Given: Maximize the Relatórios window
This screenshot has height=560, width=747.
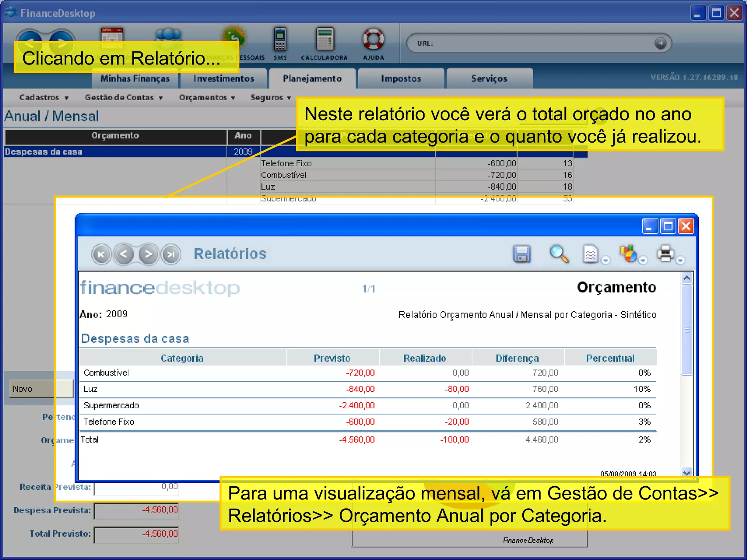Looking at the screenshot, I should (x=668, y=226).
